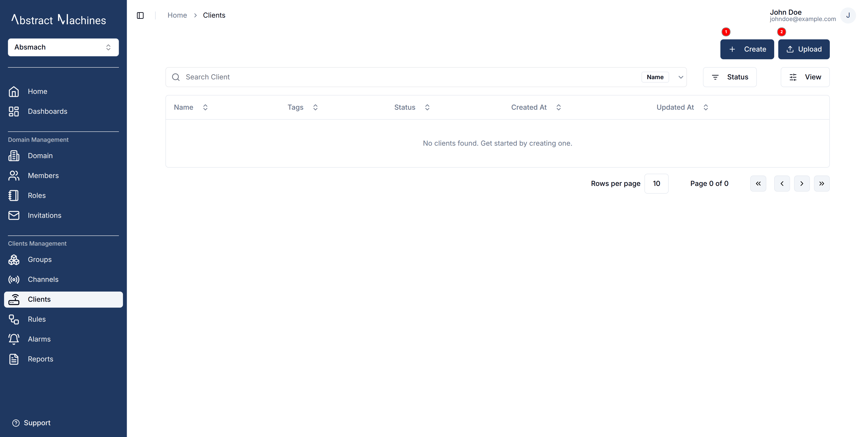Click the Create button
868x437 pixels.
[747, 49]
